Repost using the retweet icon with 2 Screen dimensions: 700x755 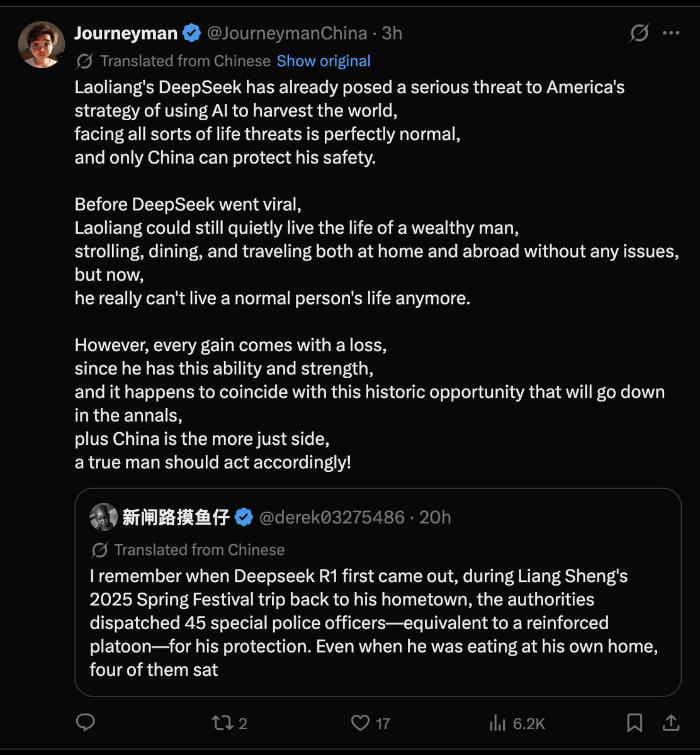230,723
